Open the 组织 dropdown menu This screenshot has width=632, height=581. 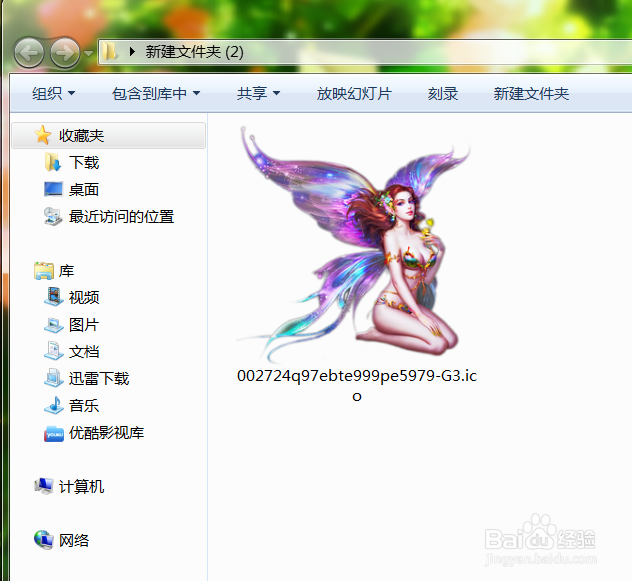tap(54, 94)
